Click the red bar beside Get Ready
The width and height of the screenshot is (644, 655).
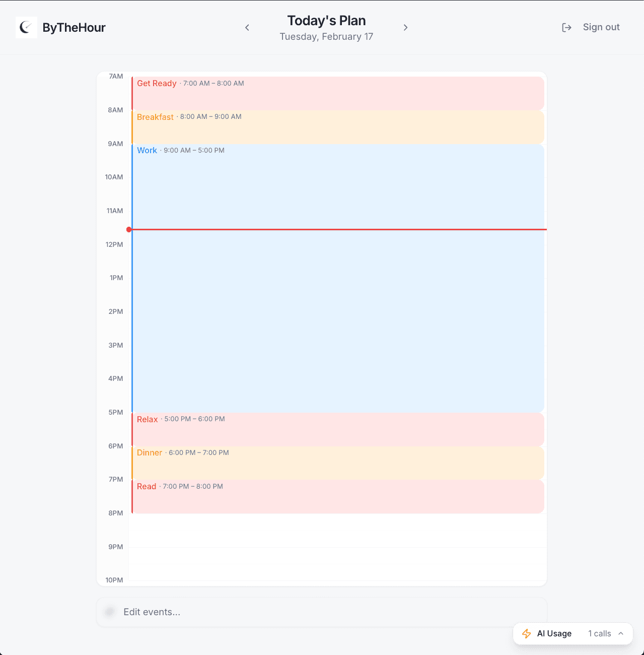[x=131, y=93]
